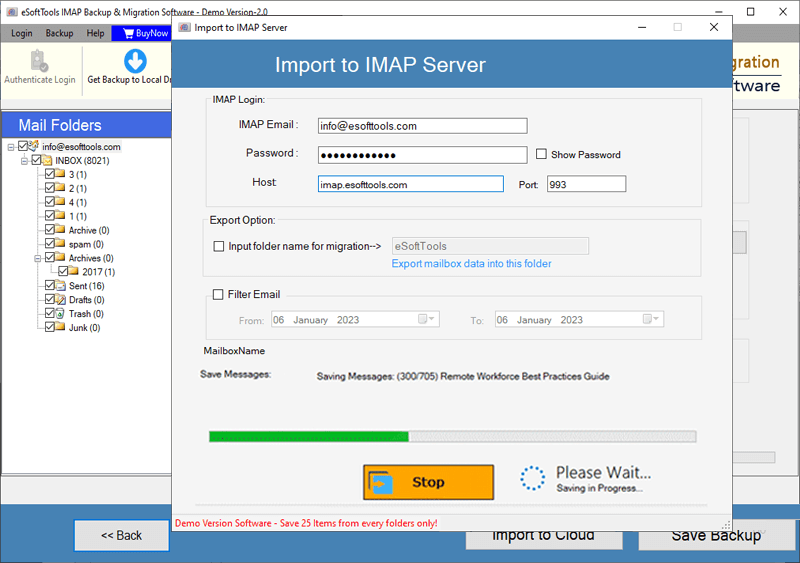Click the Archive (0) folder icon
Viewport: 800px width, 563px height.
click(x=61, y=229)
